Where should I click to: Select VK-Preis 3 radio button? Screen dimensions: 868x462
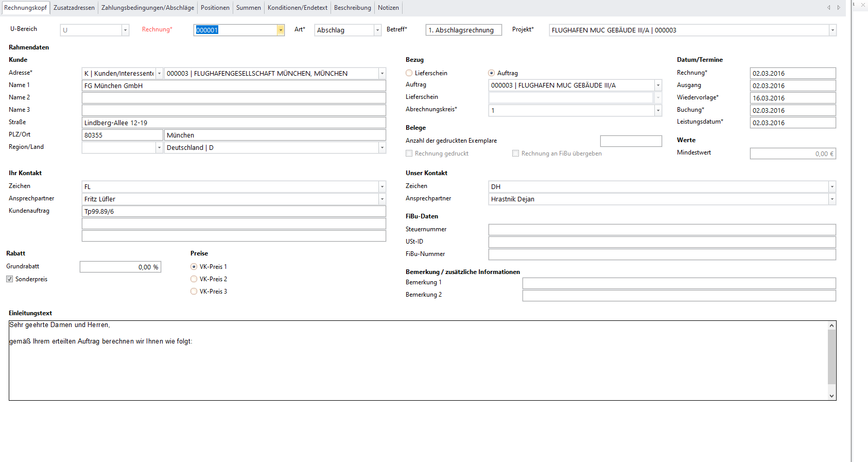[194, 292]
